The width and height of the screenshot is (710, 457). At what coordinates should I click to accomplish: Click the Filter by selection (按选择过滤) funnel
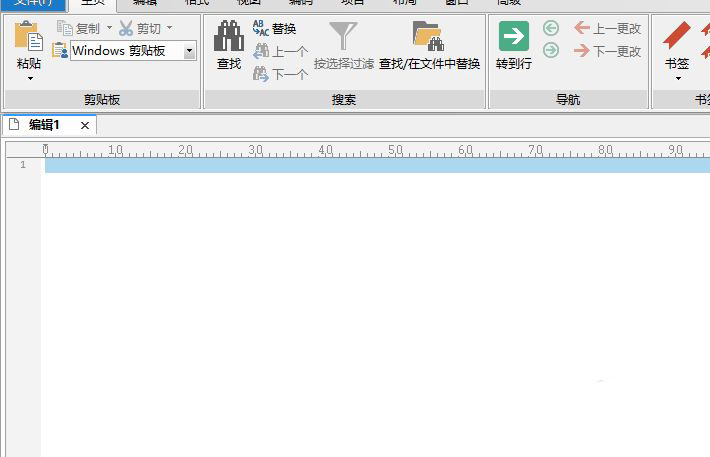[343, 37]
